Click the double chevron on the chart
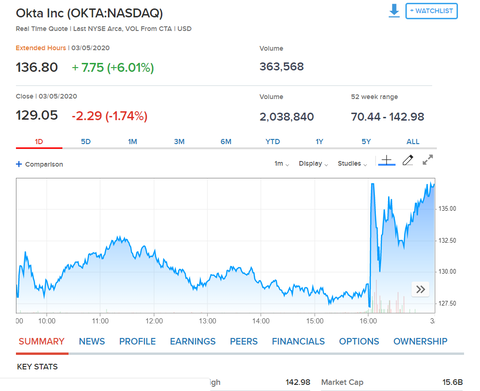The width and height of the screenshot is (480, 391). (x=421, y=289)
